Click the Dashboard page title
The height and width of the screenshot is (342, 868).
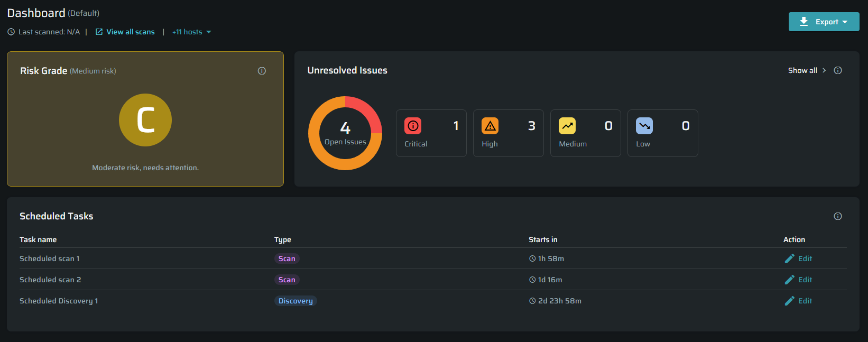(36, 13)
